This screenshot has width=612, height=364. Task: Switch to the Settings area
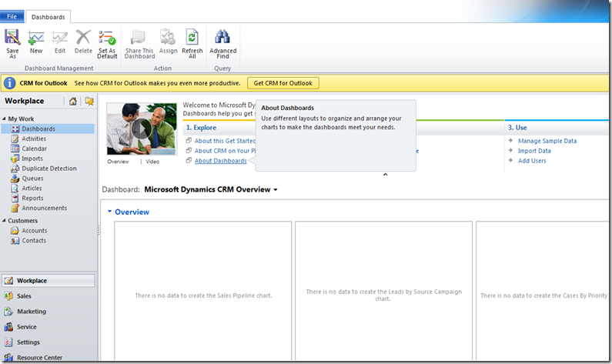pos(28,342)
